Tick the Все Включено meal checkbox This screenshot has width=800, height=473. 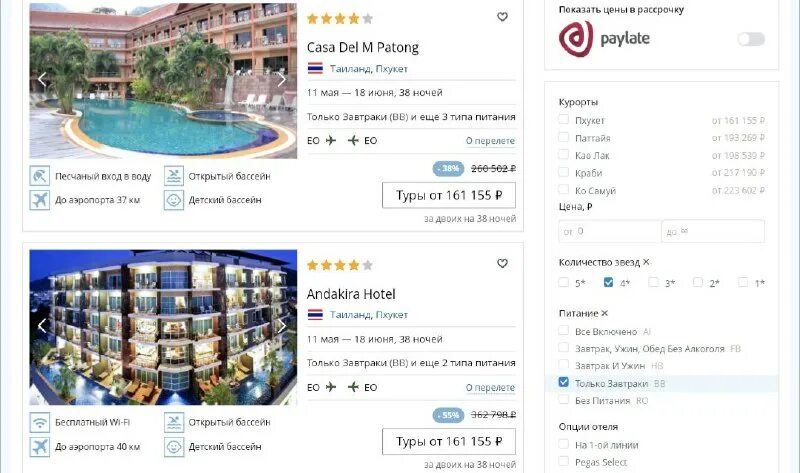point(563,331)
